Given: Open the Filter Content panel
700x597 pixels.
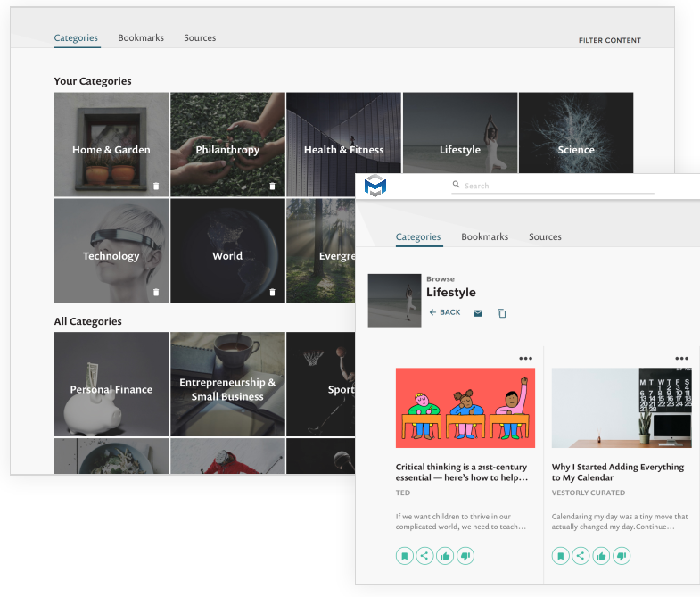Looking at the screenshot, I should (x=609, y=40).
